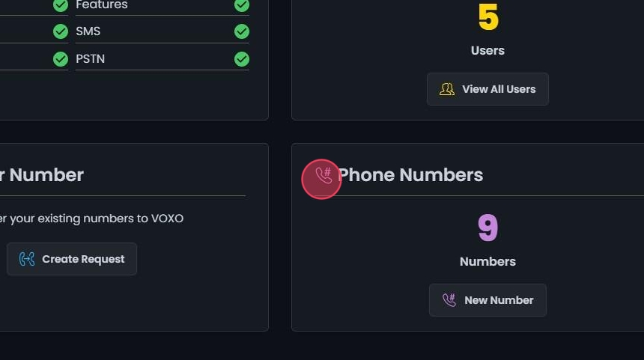Click the yellow 5 users count
The width and height of the screenshot is (644, 360).
pyautogui.click(x=487, y=18)
